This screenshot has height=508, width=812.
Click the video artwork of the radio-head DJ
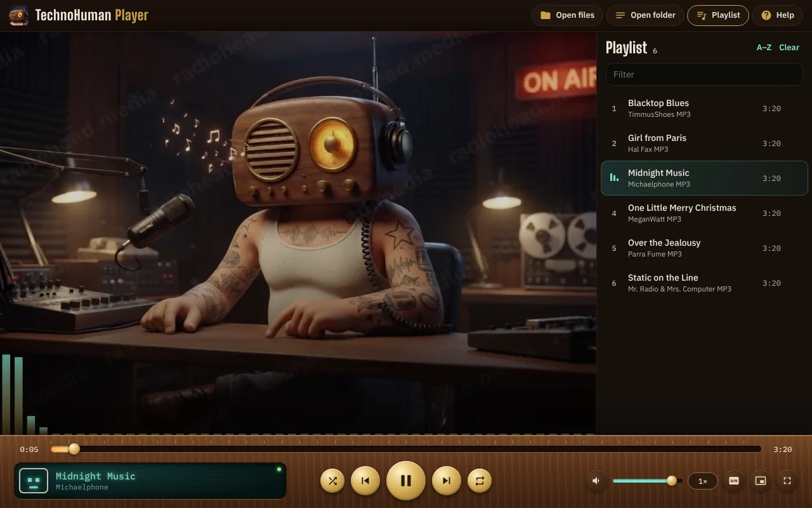pos(298,233)
